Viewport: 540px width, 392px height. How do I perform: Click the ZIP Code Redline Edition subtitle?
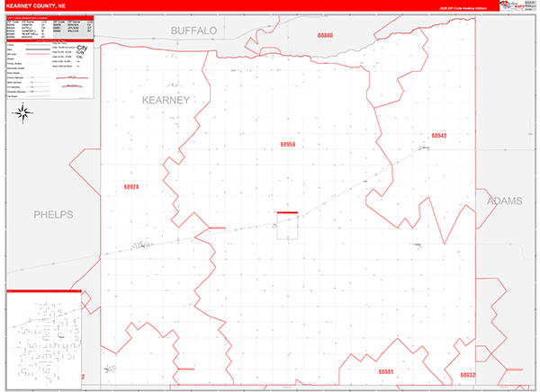463,8
